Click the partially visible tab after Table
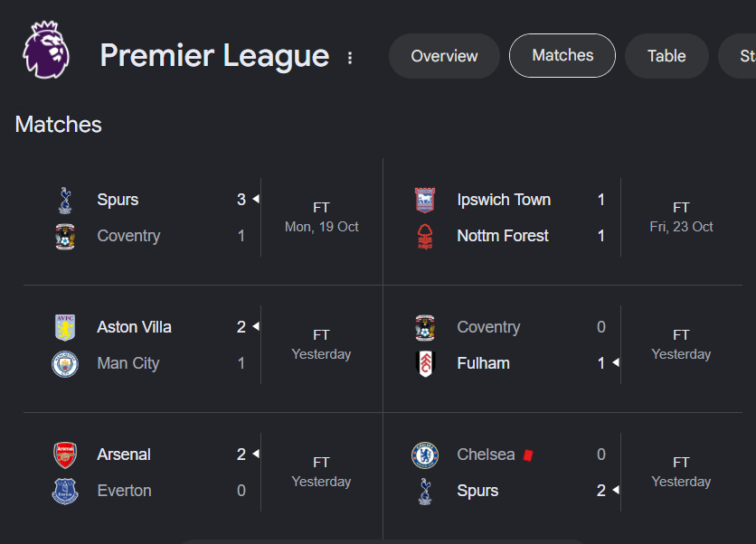 (738, 56)
